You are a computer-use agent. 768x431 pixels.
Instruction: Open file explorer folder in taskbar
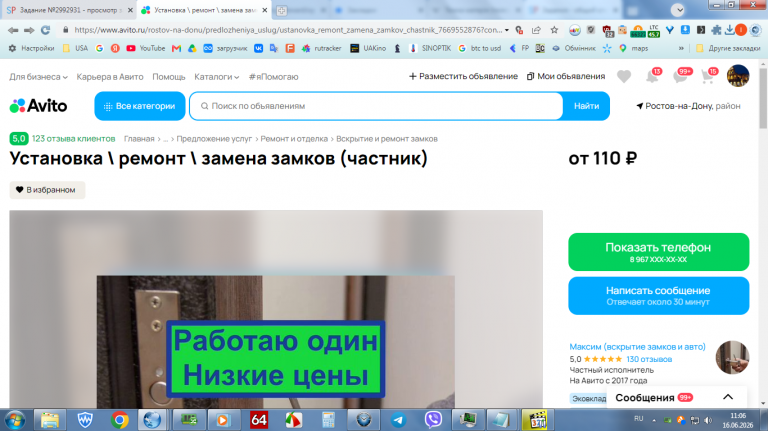(49, 420)
